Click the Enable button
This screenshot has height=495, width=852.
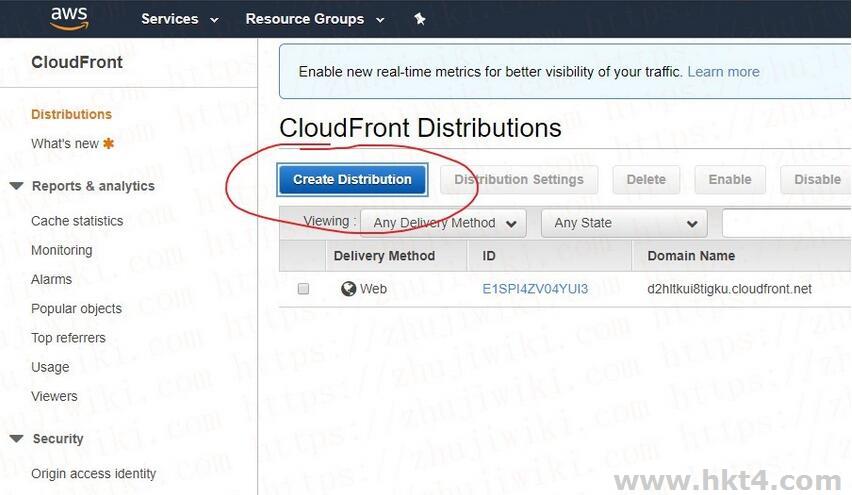730,179
